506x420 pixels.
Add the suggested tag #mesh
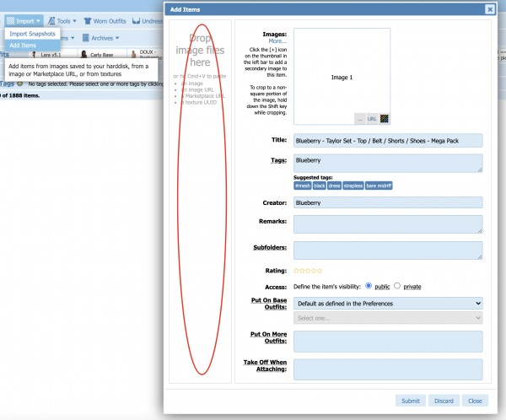coord(302,186)
